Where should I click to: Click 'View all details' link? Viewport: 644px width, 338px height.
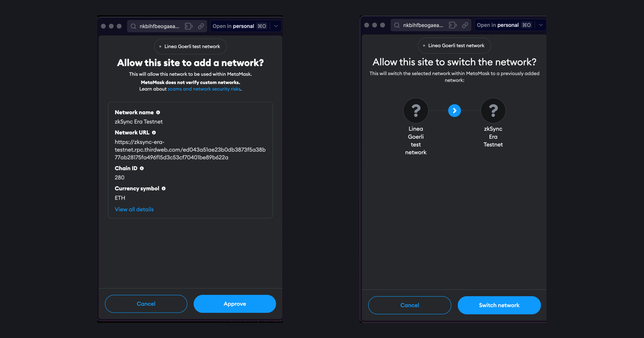pos(134,209)
